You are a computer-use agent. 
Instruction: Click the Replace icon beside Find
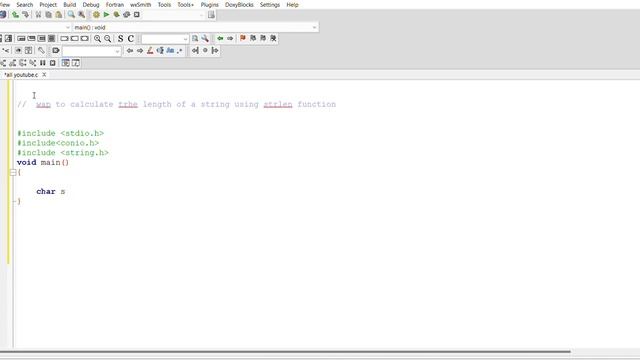click(x=82, y=15)
